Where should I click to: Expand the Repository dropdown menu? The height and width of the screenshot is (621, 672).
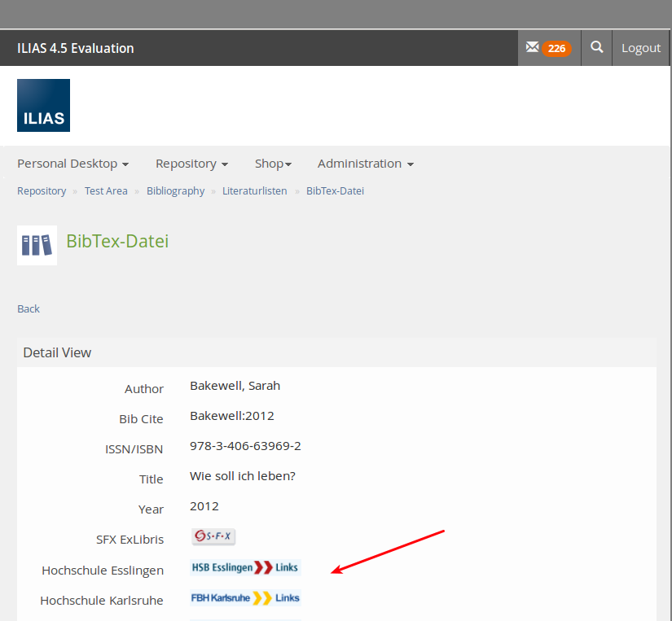pos(191,164)
